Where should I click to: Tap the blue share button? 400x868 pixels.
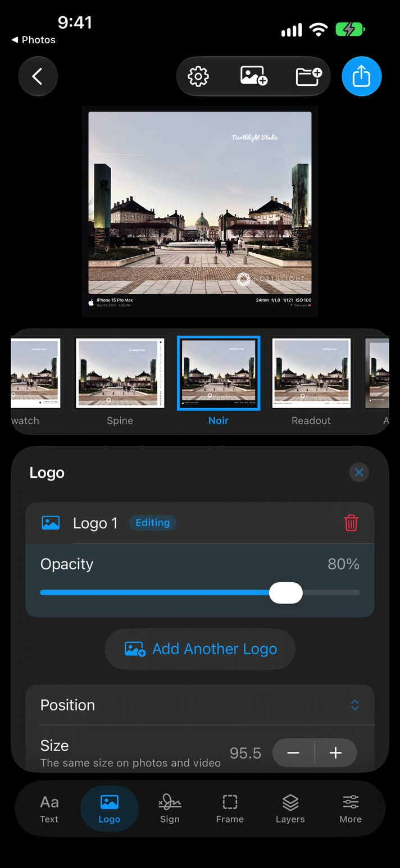pyautogui.click(x=362, y=76)
